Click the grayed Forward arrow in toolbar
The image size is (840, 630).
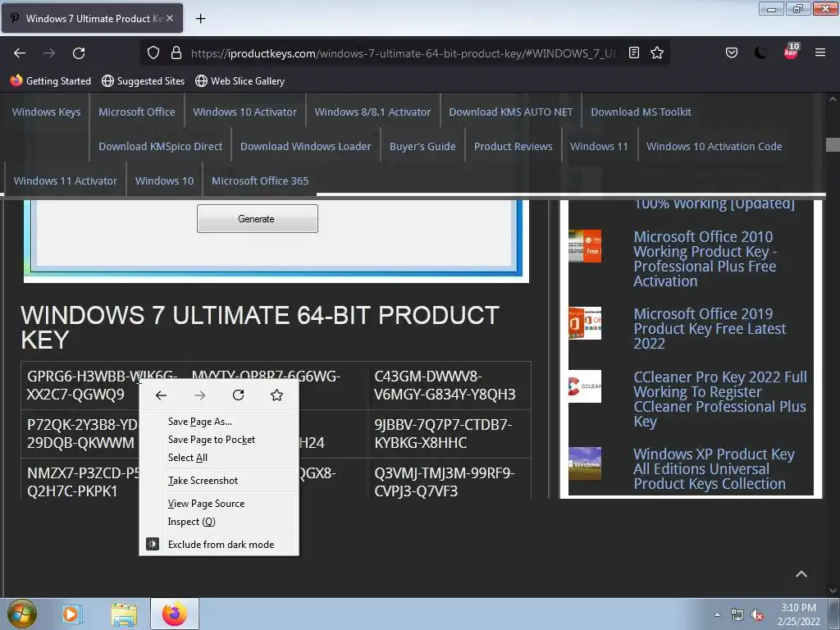[49, 53]
